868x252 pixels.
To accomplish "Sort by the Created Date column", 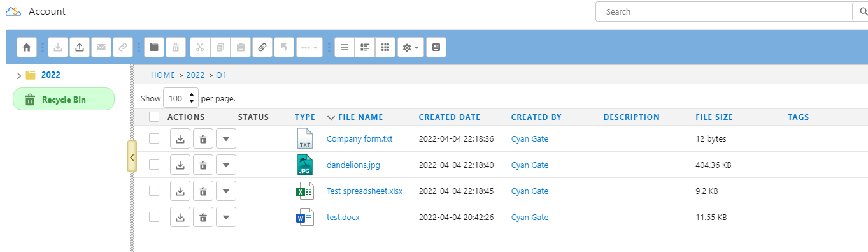I will [x=450, y=117].
